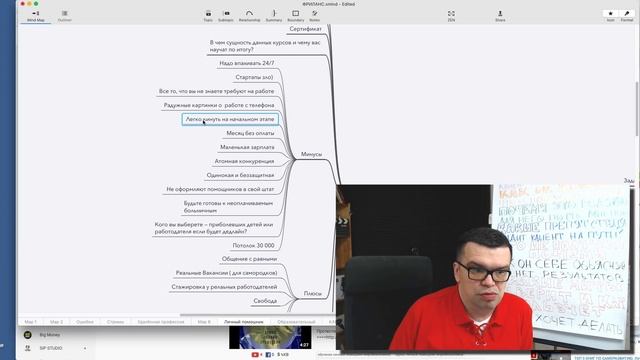Select 'Радужные картинки о работе с телефона' topic
This screenshot has height=360, width=640.
219,105
